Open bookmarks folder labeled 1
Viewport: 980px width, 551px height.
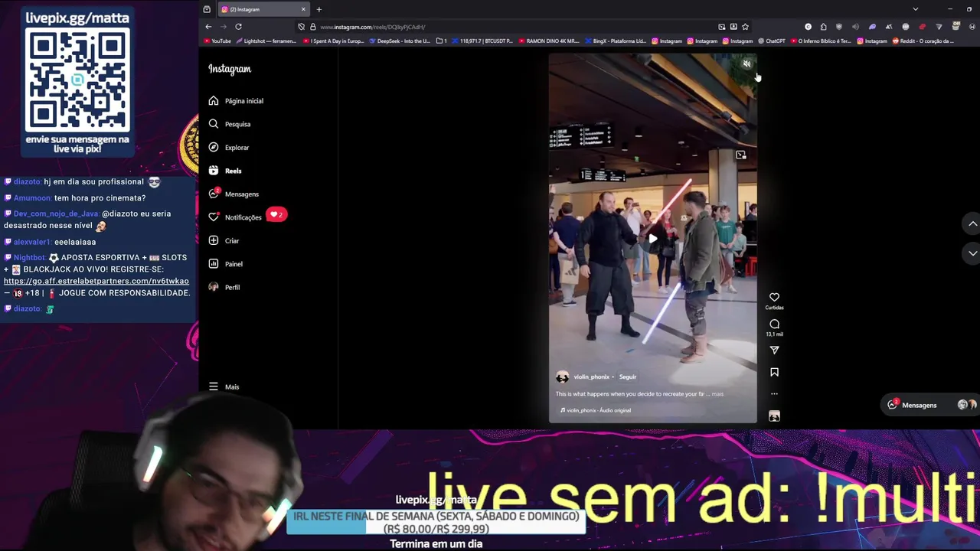(441, 41)
